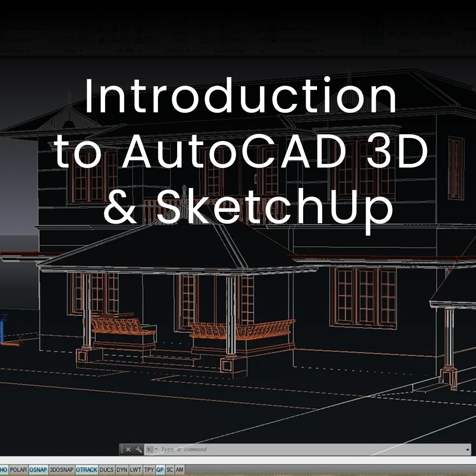Image resolution: width=476 pixels, height=476 pixels.
Task: Expand the Modify panel
Action: pyautogui.click(x=129, y=50)
